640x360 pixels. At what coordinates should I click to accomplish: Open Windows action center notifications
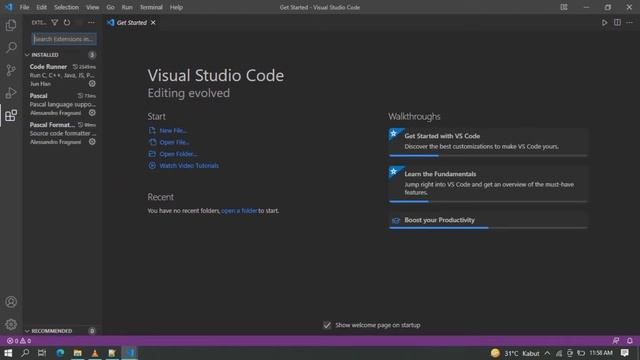click(x=624, y=353)
